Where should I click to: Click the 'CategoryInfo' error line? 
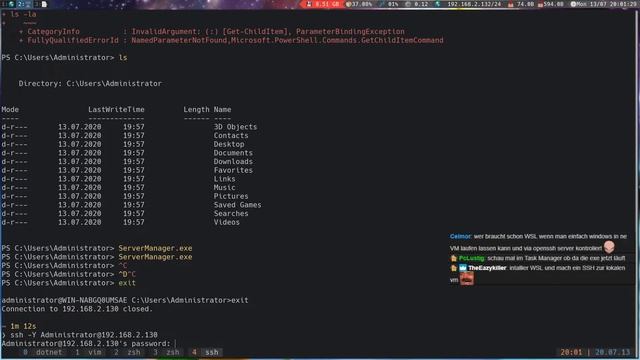212,31
